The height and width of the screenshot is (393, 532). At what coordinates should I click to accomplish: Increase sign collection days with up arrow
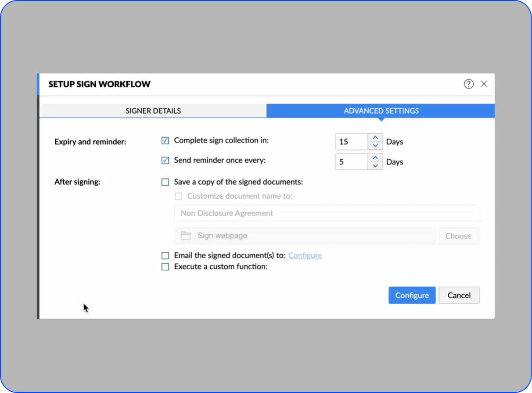(375, 138)
